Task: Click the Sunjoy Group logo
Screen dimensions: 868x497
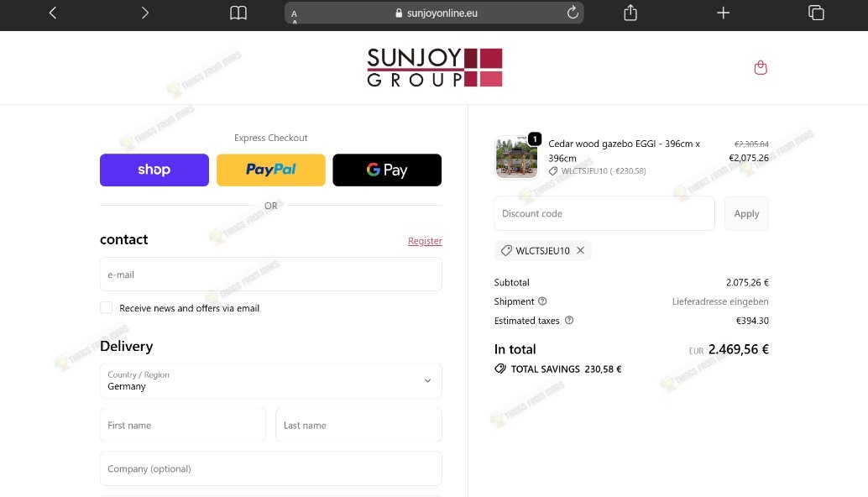Action: tap(435, 67)
